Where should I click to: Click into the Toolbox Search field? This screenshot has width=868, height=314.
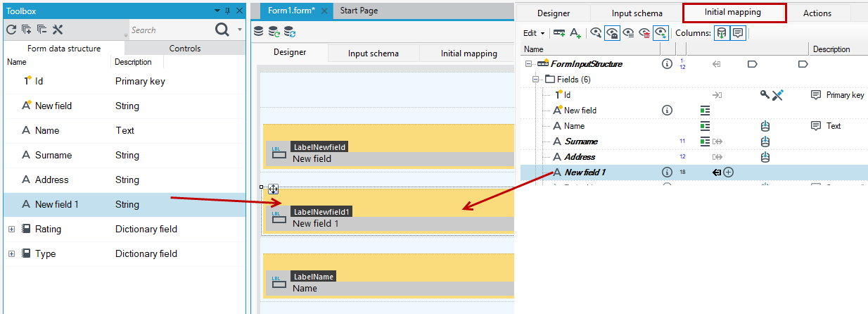click(170, 30)
